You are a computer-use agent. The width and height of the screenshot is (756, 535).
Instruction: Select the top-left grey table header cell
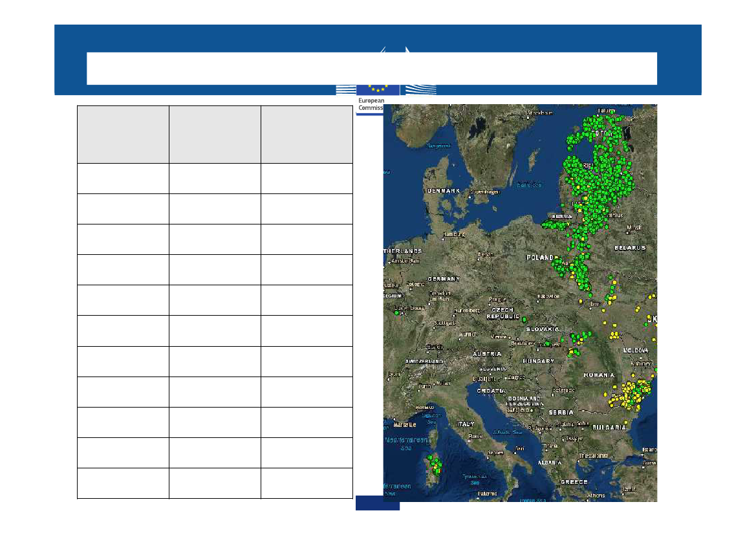tap(123, 135)
